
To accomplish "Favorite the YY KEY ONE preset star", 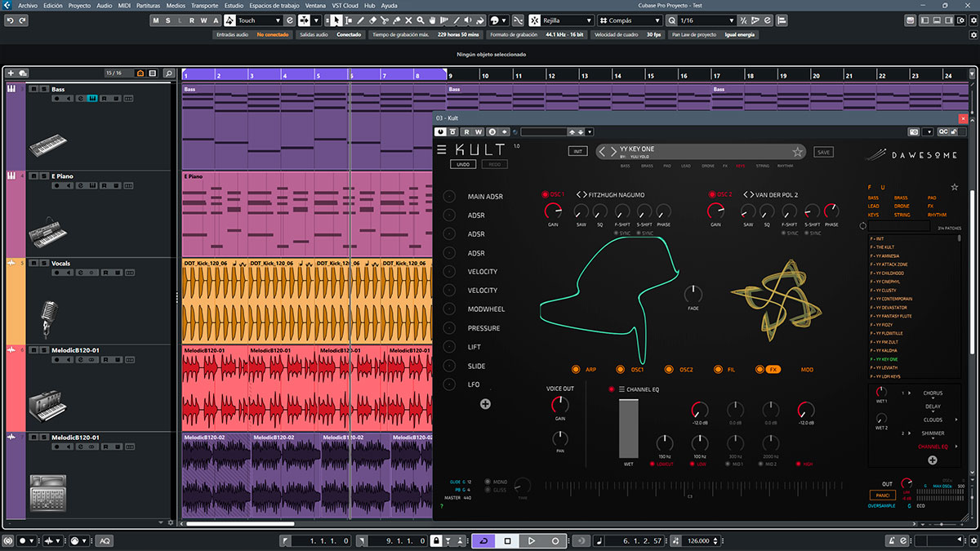I will pyautogui.click(x=797, y=152).
